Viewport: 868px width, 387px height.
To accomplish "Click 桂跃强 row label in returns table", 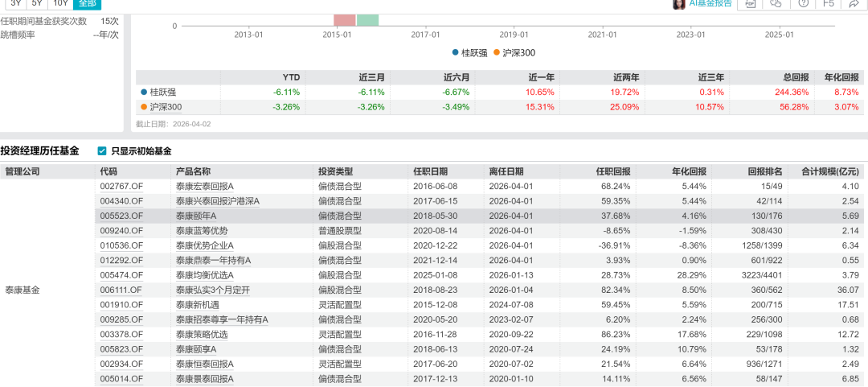I will 162,92.
